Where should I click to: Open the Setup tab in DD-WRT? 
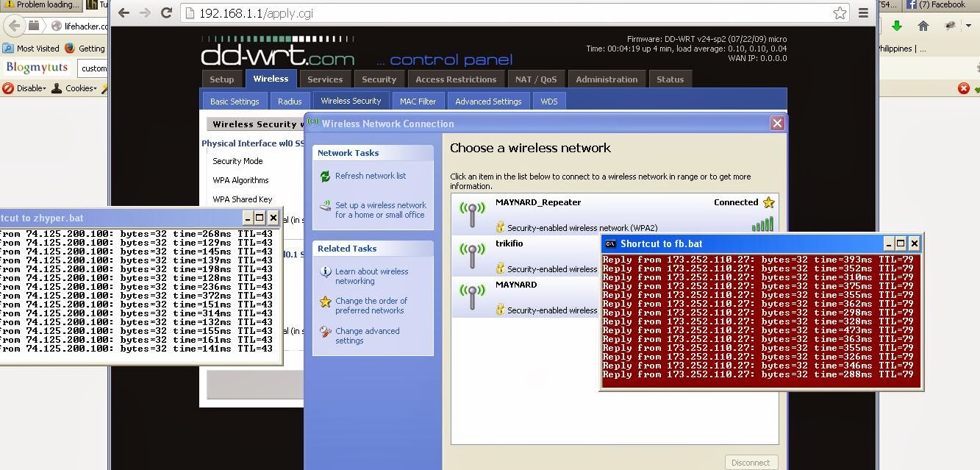pos(221,79)
